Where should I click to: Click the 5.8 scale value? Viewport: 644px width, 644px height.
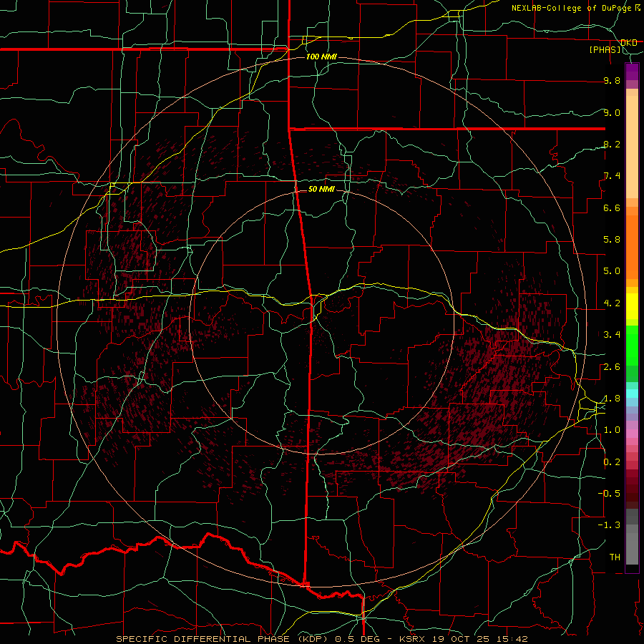(612, 240)
